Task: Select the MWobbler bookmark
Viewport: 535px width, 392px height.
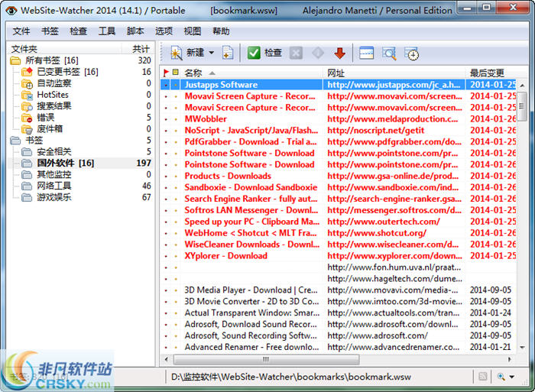Action: pyautogui.click(x=206, y=119)
